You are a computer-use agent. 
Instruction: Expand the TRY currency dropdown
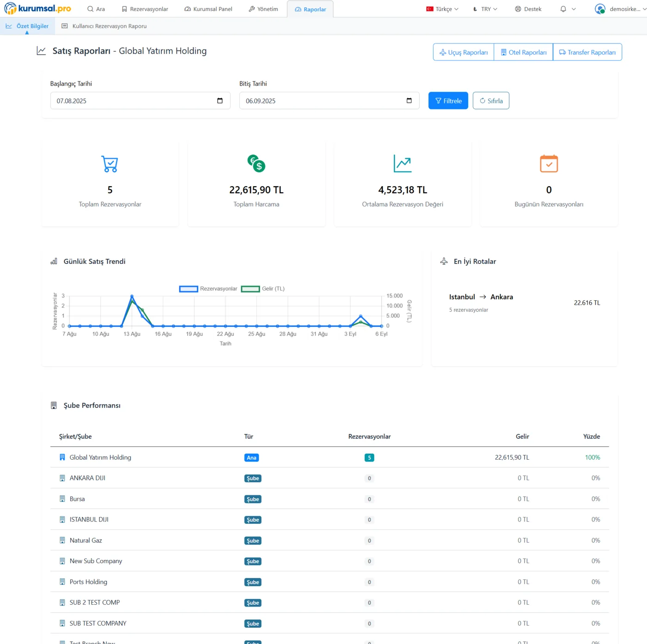click(485, 9)
